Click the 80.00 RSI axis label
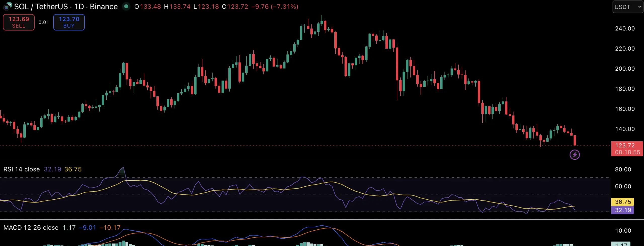The width and height of the screenshot is (644, 246). 623,170
